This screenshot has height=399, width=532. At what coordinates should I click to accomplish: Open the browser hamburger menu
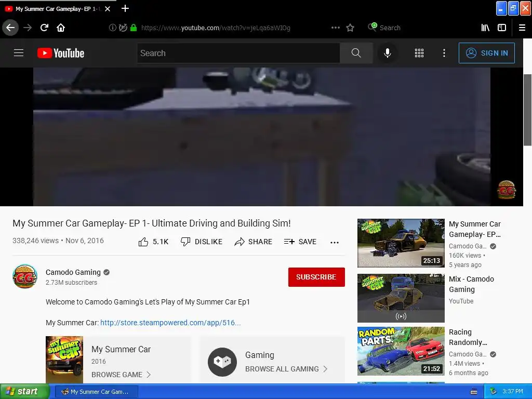point(522,28)
